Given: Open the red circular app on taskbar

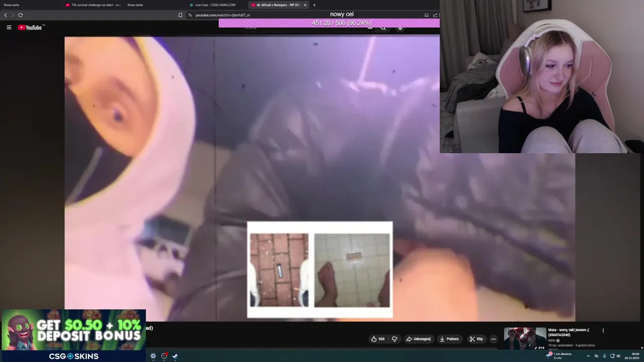Looking at the screenshot, I should point(164,356).
